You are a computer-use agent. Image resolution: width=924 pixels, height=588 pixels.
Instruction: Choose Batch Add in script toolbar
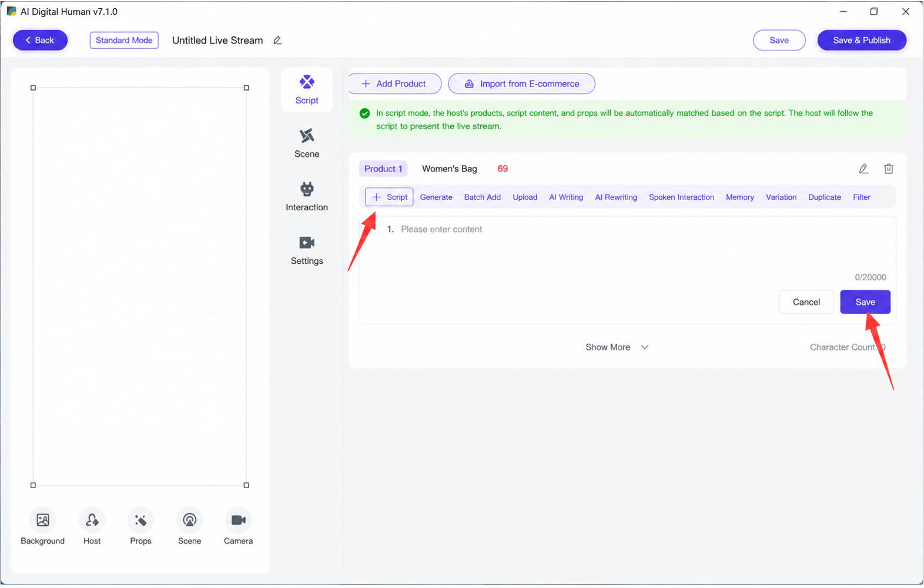tap(483, 197)
